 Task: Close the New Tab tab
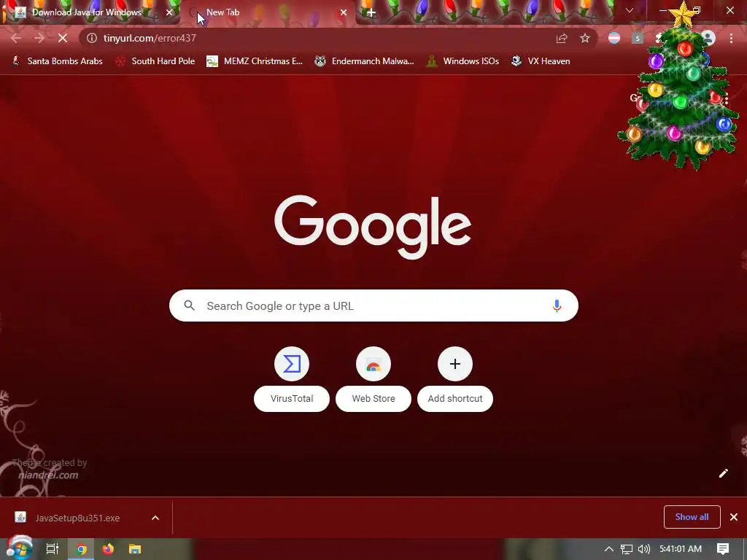(x=344, y=12)
